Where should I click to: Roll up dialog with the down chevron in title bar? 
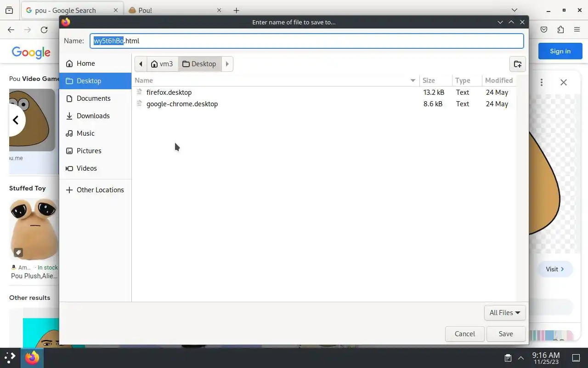500,22
